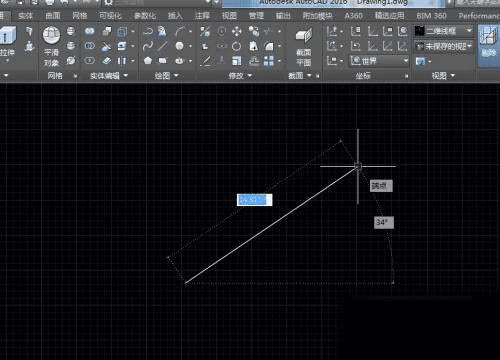Screen dimensions: 500x360
Task: Switch to the 参数化 ribbon tab
Action: 145,16
